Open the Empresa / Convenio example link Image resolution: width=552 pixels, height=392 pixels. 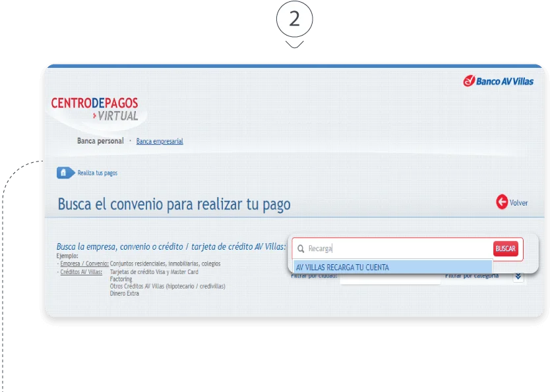tap(84, 264)
